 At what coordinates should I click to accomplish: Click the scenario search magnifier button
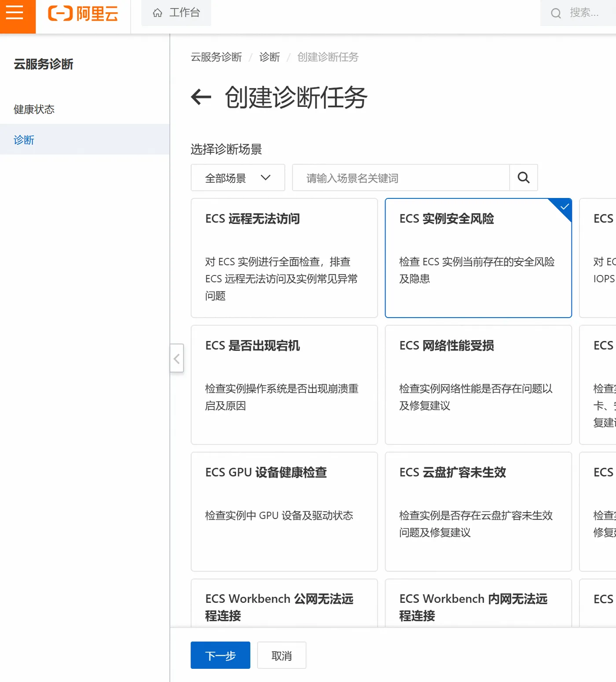click(524, 178)
